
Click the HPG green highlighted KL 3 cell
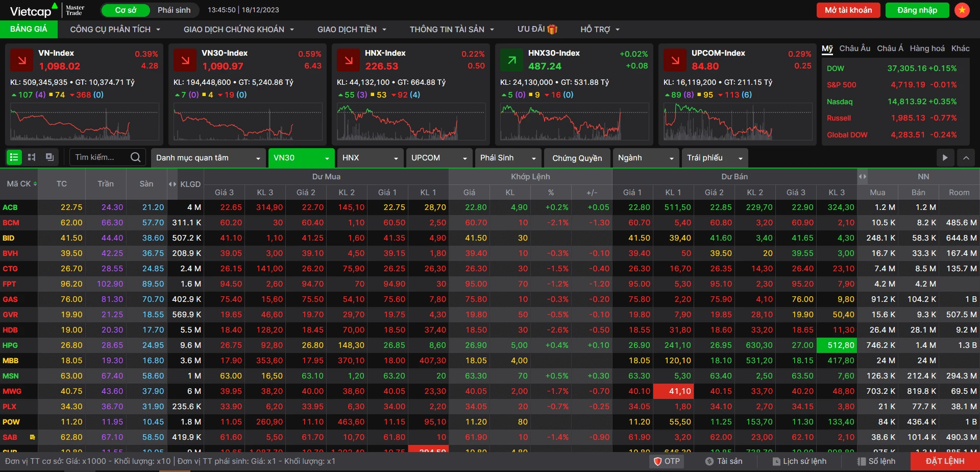click(x=837, y=345)
